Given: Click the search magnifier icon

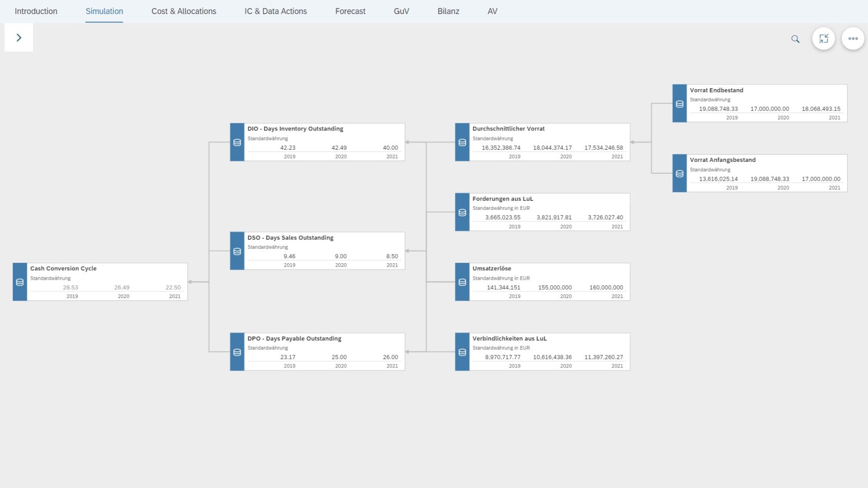Looking at the screenshot, I should (x=795, y=39).
